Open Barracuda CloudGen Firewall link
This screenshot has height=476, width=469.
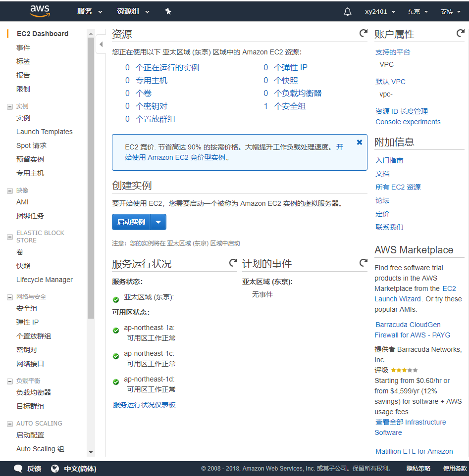pyautogui.click(x=413, y=330)
